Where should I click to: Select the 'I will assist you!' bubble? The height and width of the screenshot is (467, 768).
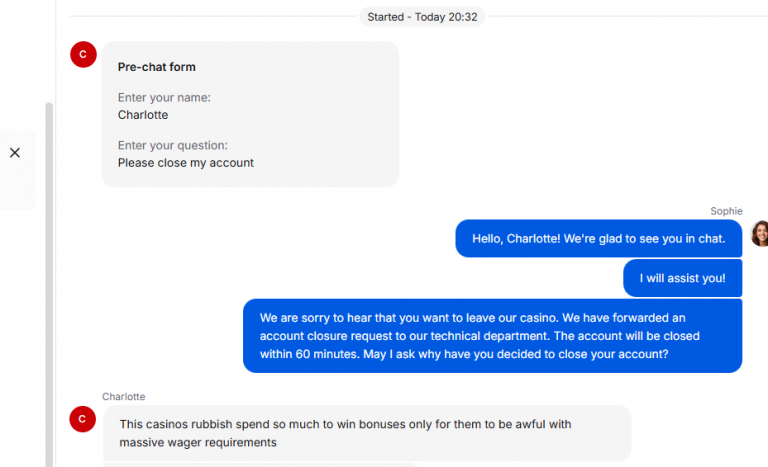(x=682, y=278)
